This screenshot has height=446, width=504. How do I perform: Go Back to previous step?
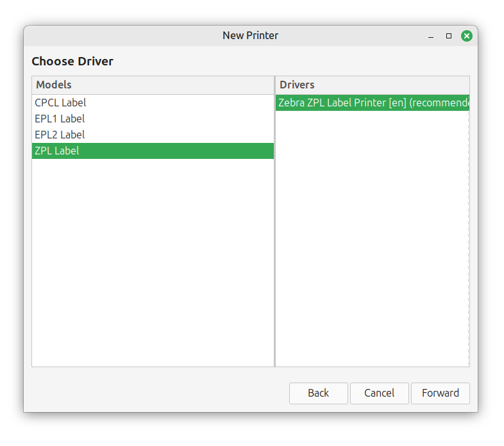tap(318, 393)
